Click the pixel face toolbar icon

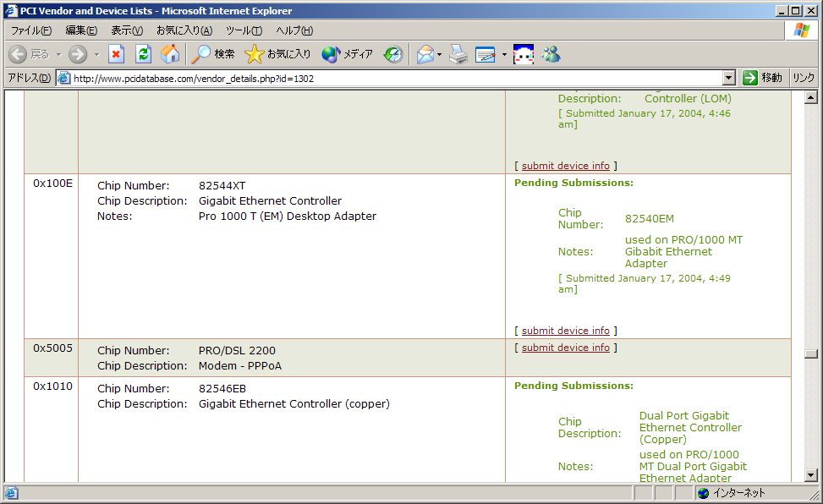pyautogui.click(x=524, y=54)
